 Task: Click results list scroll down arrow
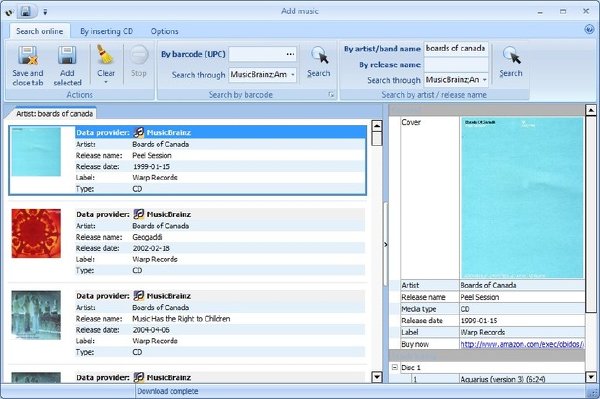click(x=377, y=377)
